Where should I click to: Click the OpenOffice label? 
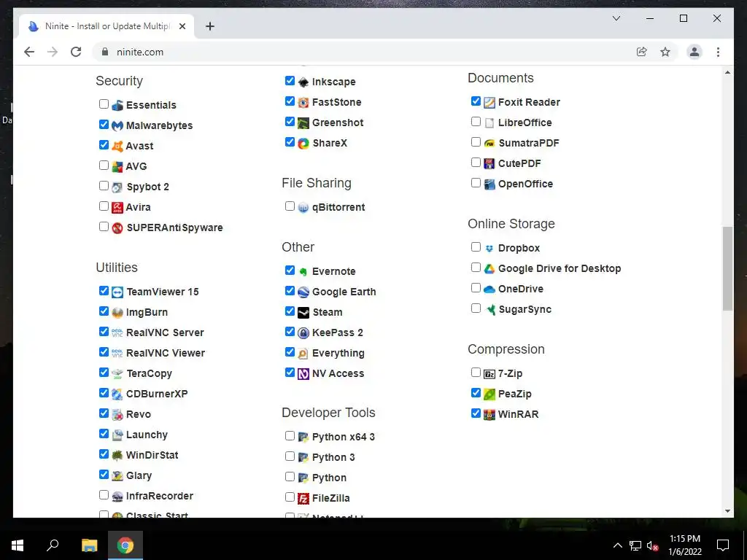coord(525,184)
